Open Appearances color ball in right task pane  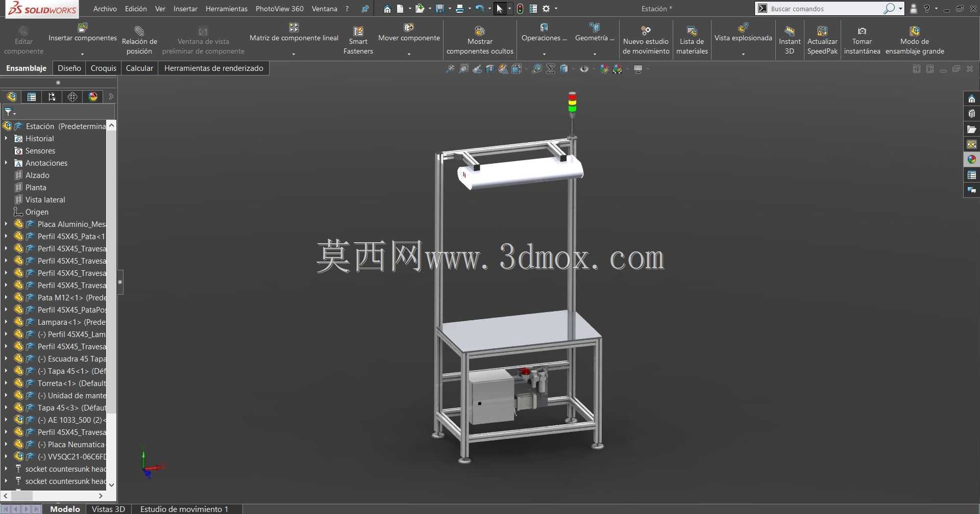click(x=971, y=160)
